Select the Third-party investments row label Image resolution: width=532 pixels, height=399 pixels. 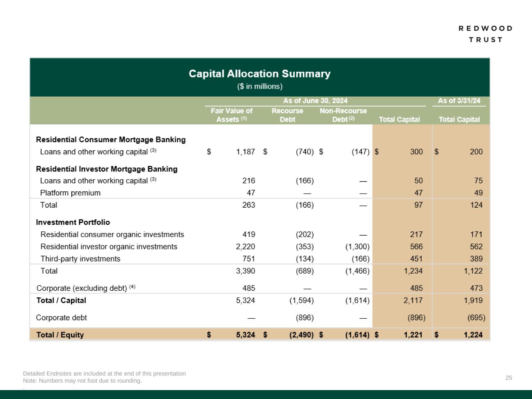80,259
